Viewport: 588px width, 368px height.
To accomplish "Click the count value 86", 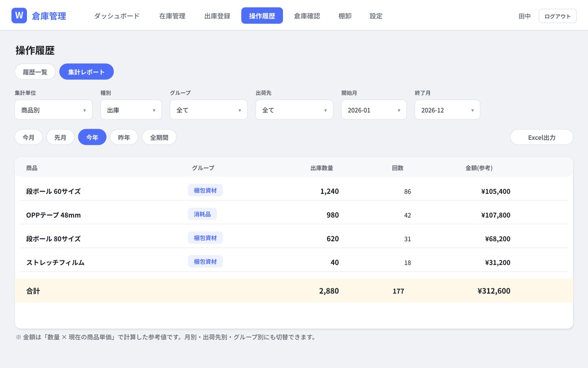I will pyautogui.click(x=408, y=191).
